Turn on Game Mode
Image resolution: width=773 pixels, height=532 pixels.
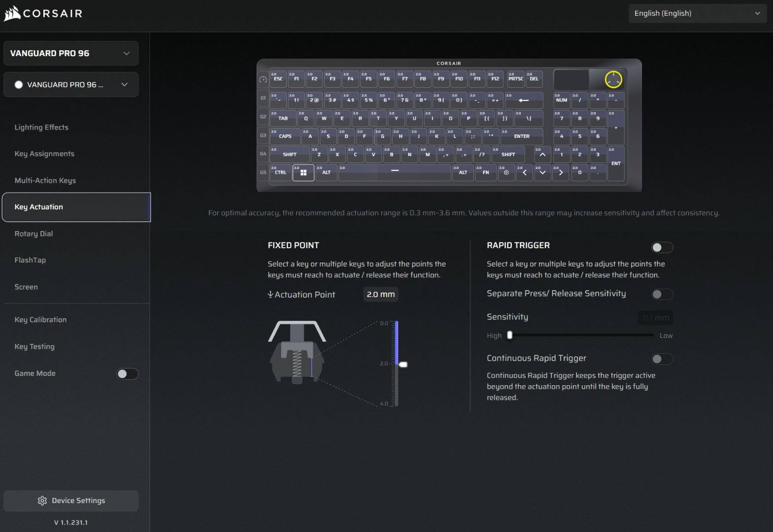point(127,374)
